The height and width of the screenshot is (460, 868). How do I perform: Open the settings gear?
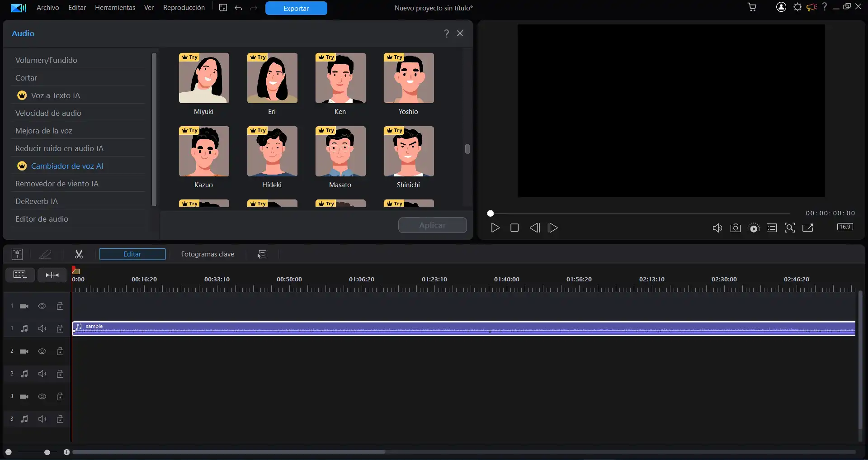point(797,7)
